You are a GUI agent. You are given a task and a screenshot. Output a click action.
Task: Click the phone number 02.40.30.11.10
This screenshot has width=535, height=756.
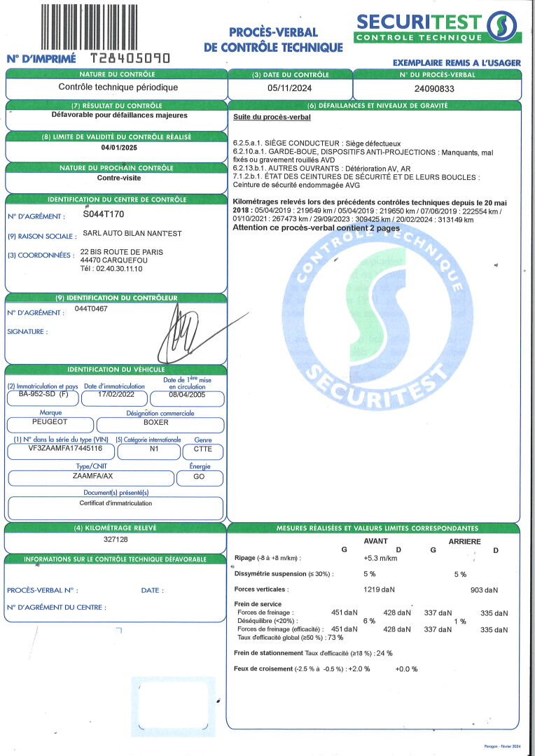tap(118, 269)
